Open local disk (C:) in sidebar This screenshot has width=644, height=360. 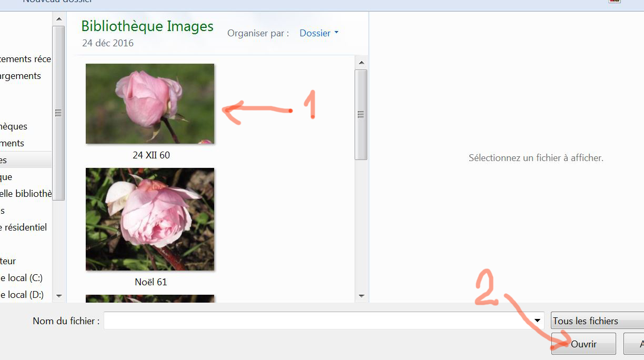22,278
